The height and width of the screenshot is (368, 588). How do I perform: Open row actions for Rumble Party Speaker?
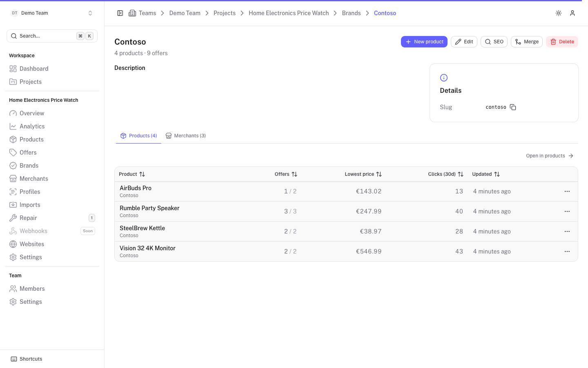click(567, 211)
